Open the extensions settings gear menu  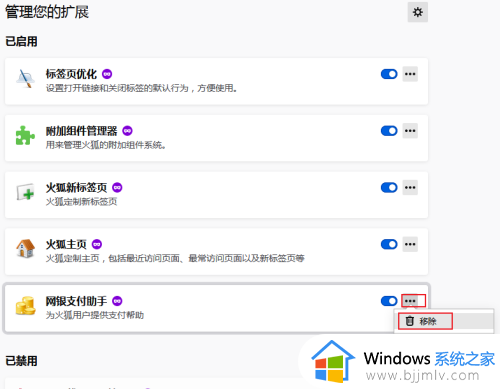417,12
